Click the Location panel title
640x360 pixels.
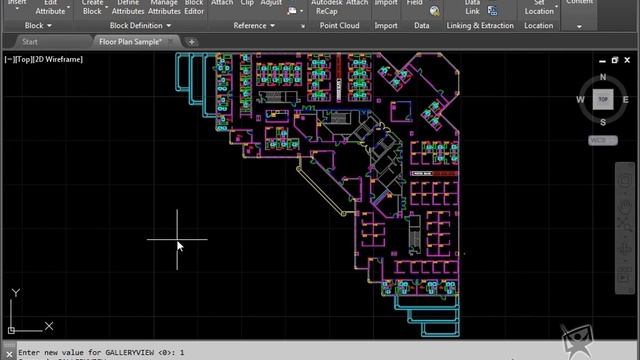[538, 25]
